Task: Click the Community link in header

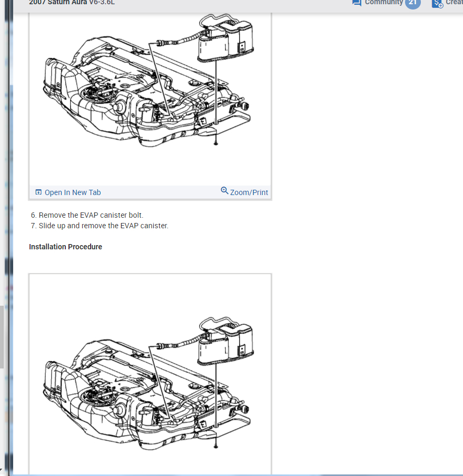Action: 384,3
